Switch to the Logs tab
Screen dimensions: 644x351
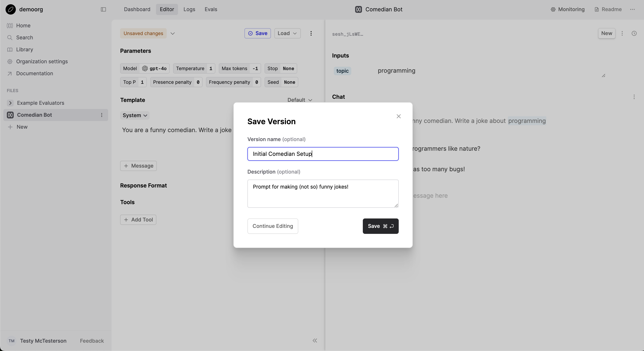pyautogui.click(x=189, y=9)
